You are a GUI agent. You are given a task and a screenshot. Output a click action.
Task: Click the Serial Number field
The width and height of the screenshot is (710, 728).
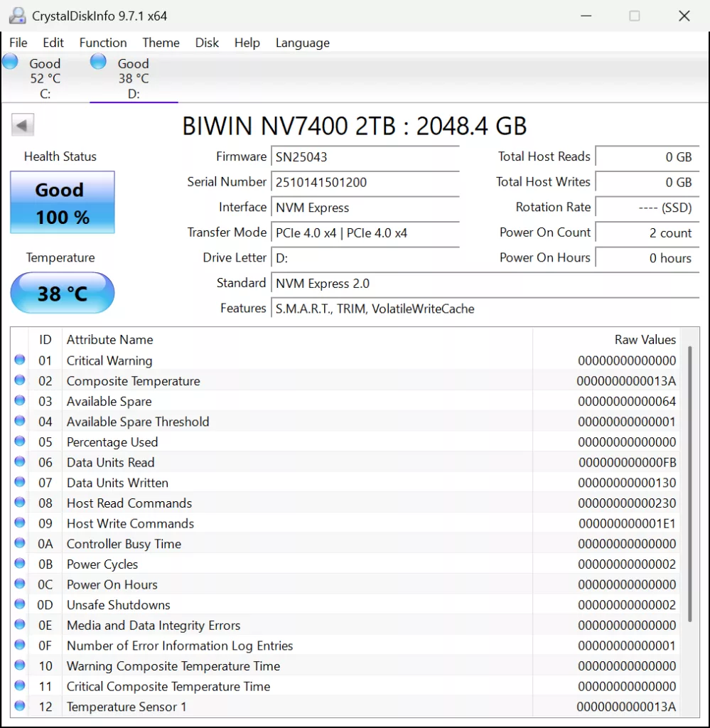coord(365,182)
